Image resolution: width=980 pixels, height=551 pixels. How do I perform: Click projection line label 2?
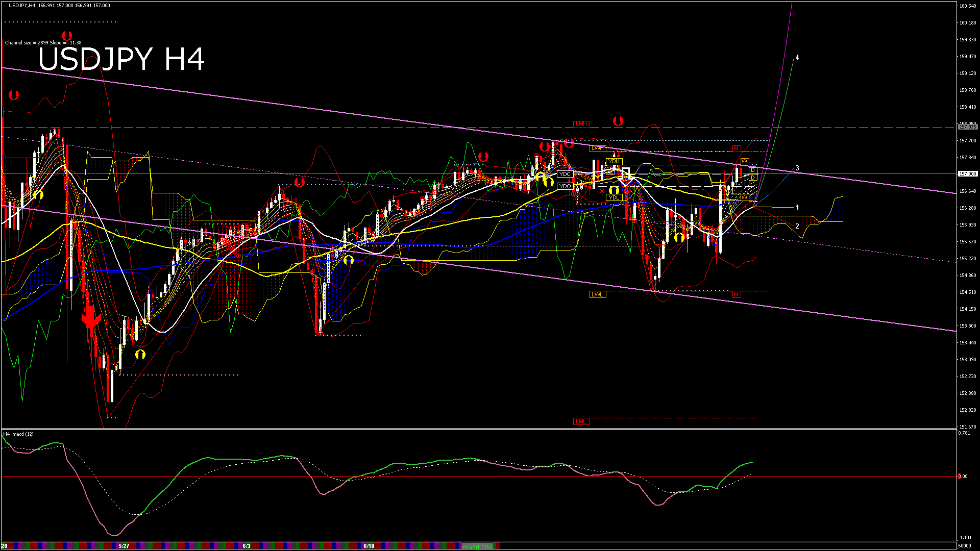[797, 226]
